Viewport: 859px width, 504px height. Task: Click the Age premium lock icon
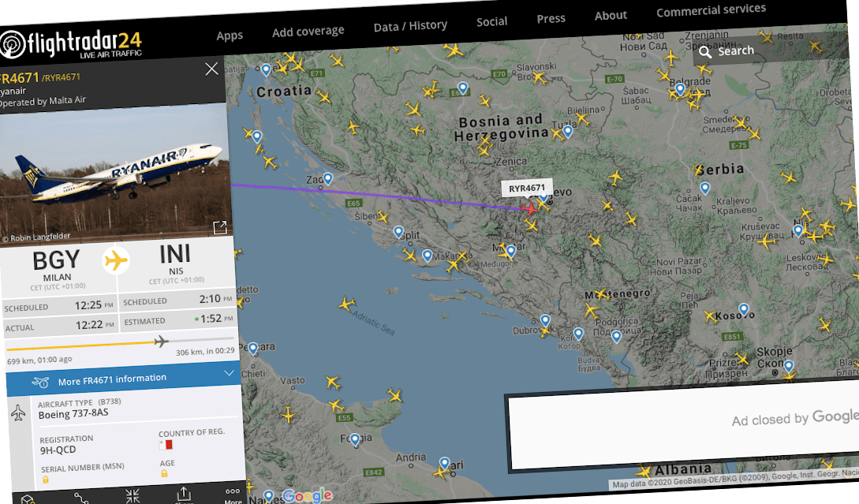click(x=164, y=473)
